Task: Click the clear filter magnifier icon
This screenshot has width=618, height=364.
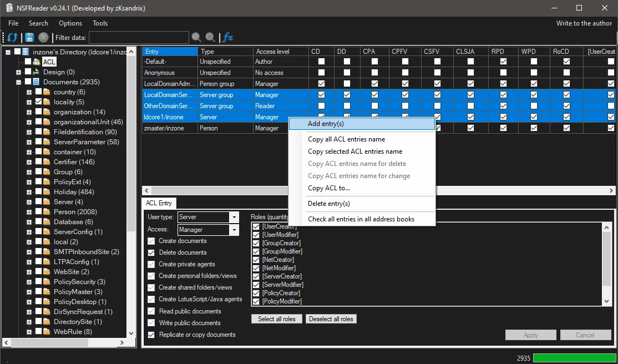Action: 210,38
